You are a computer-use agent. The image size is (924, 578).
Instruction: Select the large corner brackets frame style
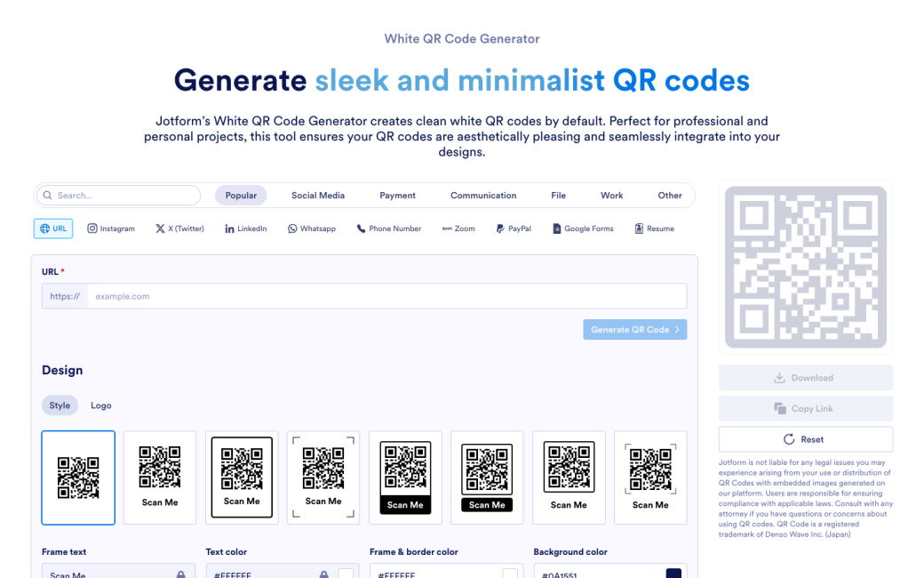323,478
